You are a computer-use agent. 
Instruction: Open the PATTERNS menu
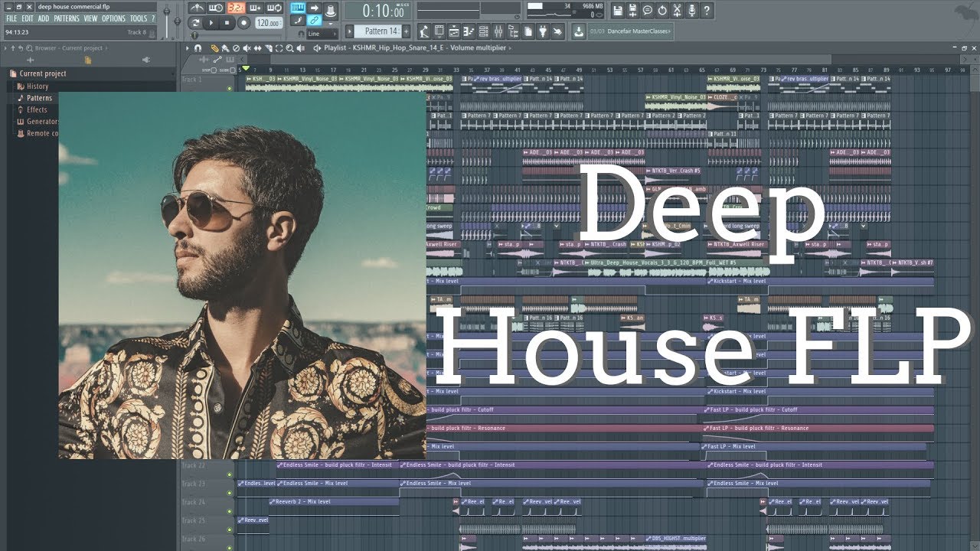pos(66,18)
